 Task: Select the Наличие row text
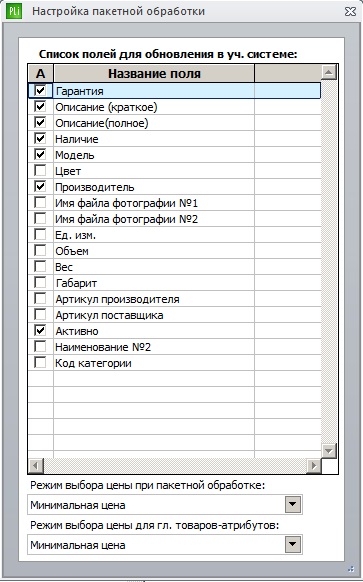(77, 139)
